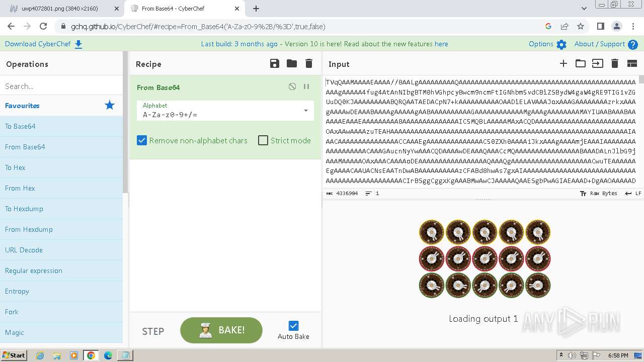Click the STEP button
Image resolution: width=644 pixels, height=362 pixels.
coord(153,331)
